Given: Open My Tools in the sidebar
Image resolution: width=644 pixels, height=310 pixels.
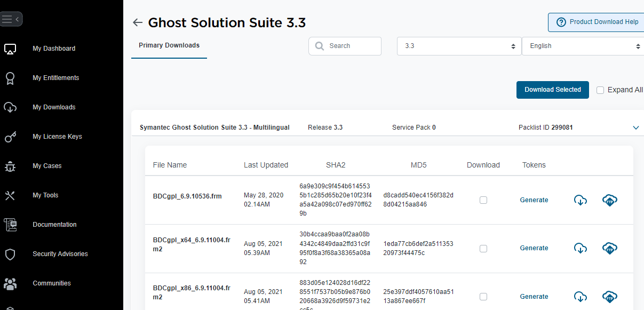Looking at the screenshot, I should click(45, 195).
